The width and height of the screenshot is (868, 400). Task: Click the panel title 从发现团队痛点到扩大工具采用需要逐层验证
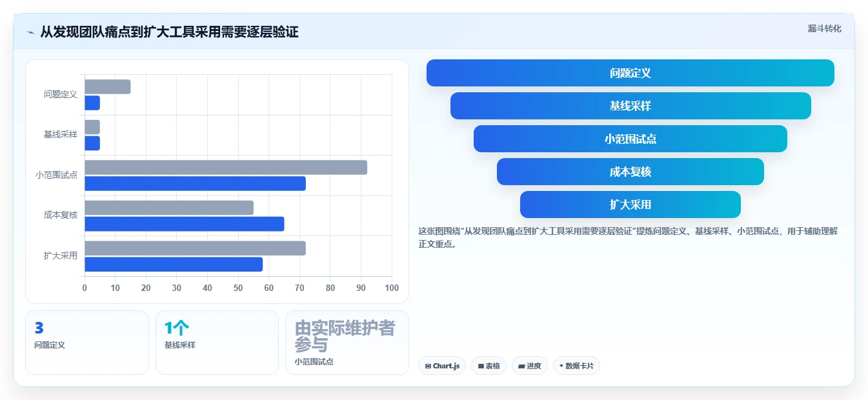pos(169,32)
